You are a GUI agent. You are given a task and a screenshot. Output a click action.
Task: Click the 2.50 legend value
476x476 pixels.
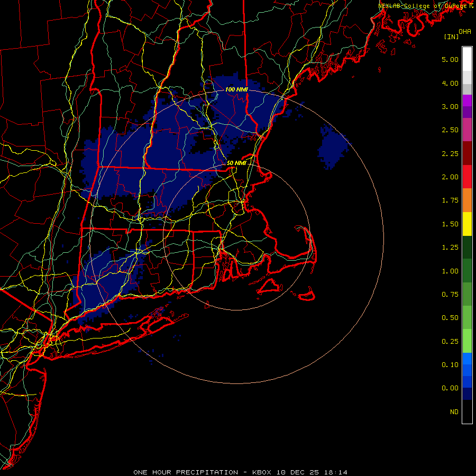click(x=450, y=130)
